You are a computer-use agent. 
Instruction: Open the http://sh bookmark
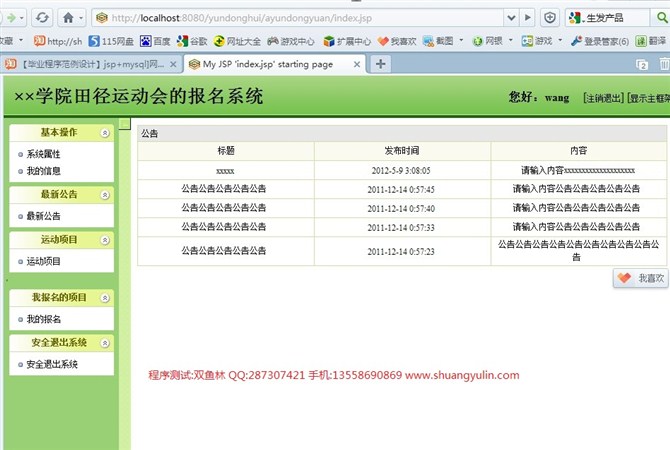tap(58, 41)
